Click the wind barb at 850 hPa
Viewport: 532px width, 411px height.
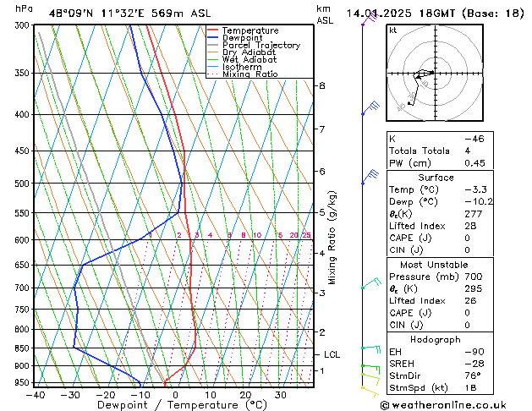click(371, 349)
